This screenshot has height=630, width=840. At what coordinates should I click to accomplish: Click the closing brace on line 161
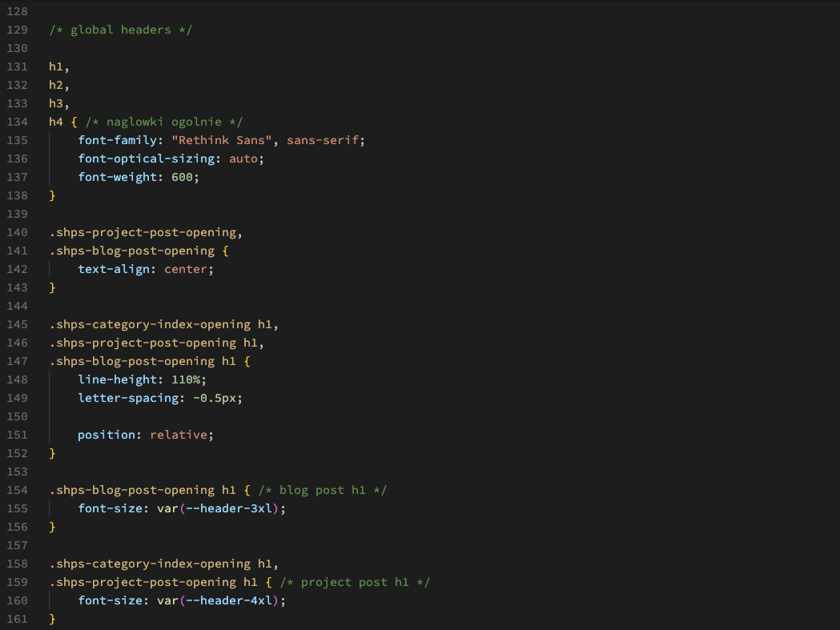coord(52,619)
